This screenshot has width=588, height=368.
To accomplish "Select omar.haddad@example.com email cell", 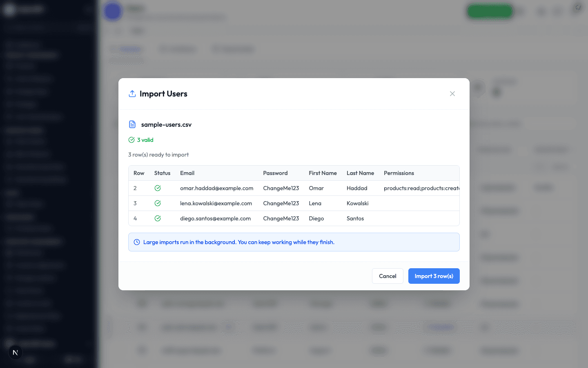I will pos(217,188).
